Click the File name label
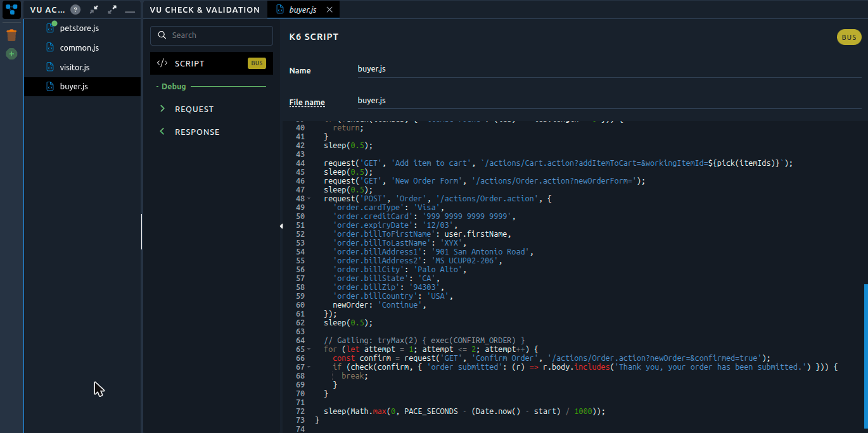The image size is (868, 433). pos(307,103)
